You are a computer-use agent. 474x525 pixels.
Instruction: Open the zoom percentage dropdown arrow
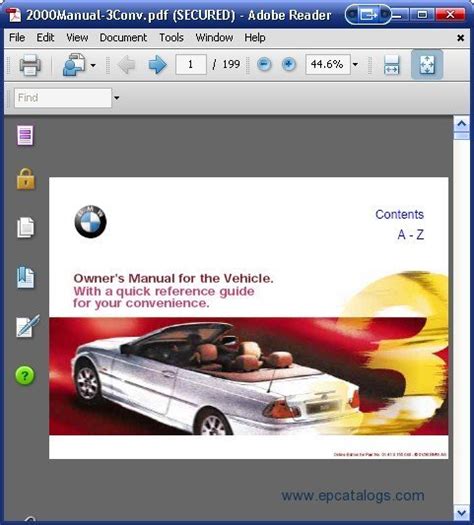[356, 64]
